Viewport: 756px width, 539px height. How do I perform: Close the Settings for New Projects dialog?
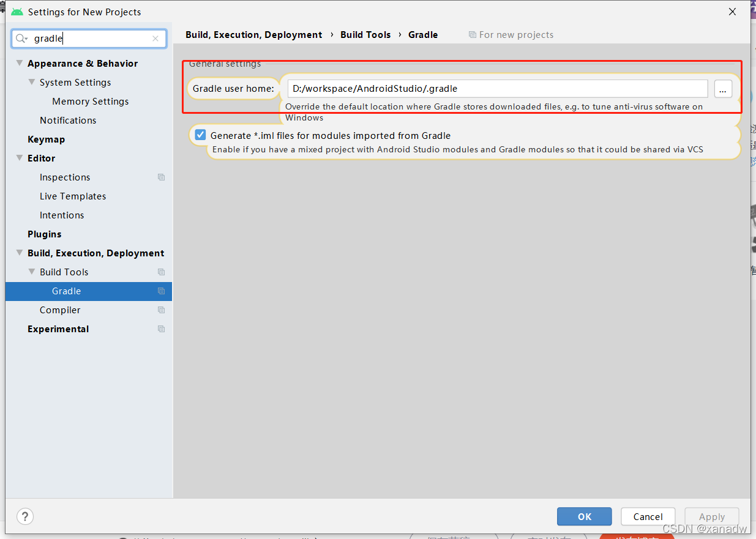(732, 12)
